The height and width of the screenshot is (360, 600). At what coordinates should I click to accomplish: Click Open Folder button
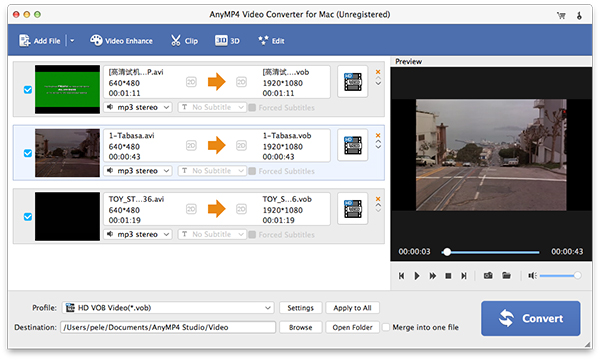[352, 327]
